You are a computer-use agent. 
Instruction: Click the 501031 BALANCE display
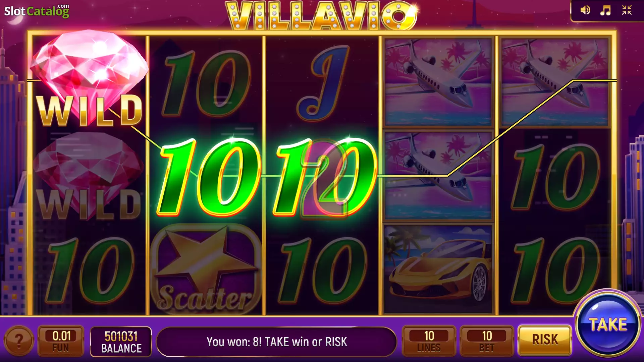tap(121, 342)
